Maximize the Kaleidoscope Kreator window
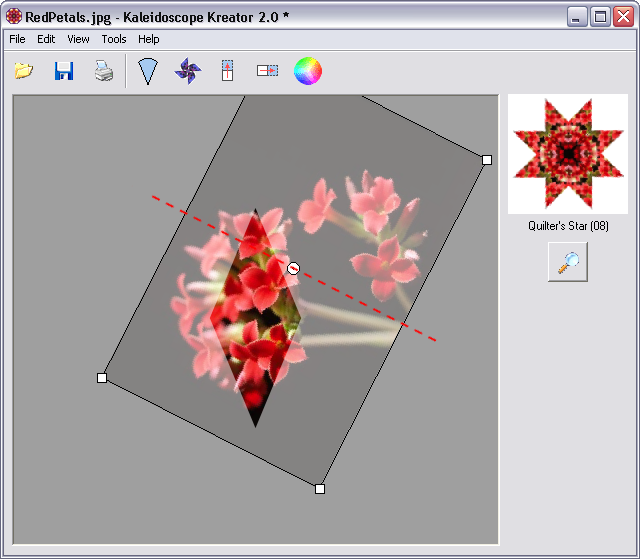The image size is (640, 559). click(600, 17)
